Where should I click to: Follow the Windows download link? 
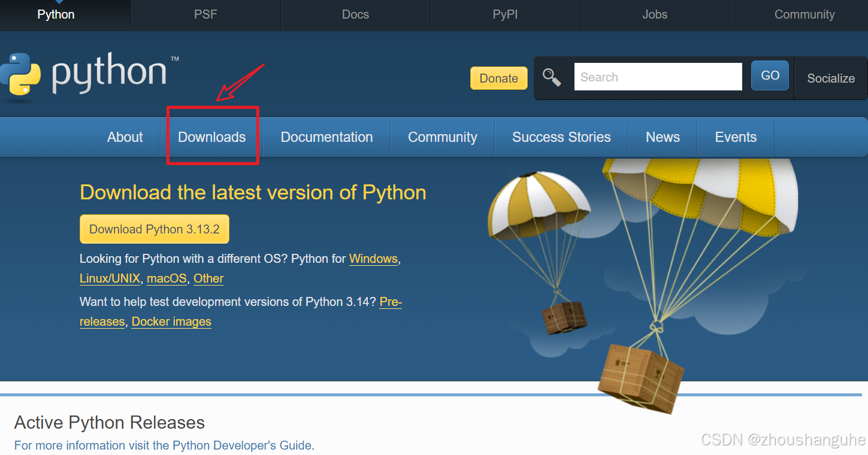tap(373, 259)
